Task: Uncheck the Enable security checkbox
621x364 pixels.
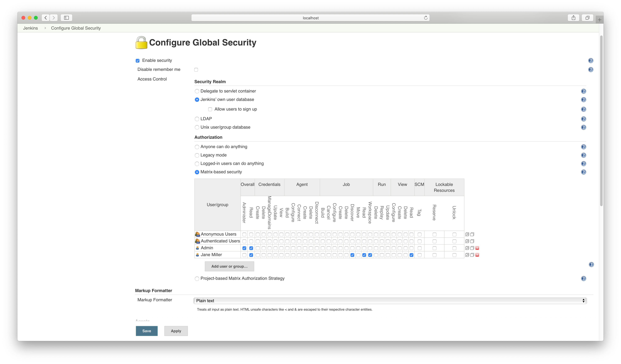Action: tap(137, 60)
